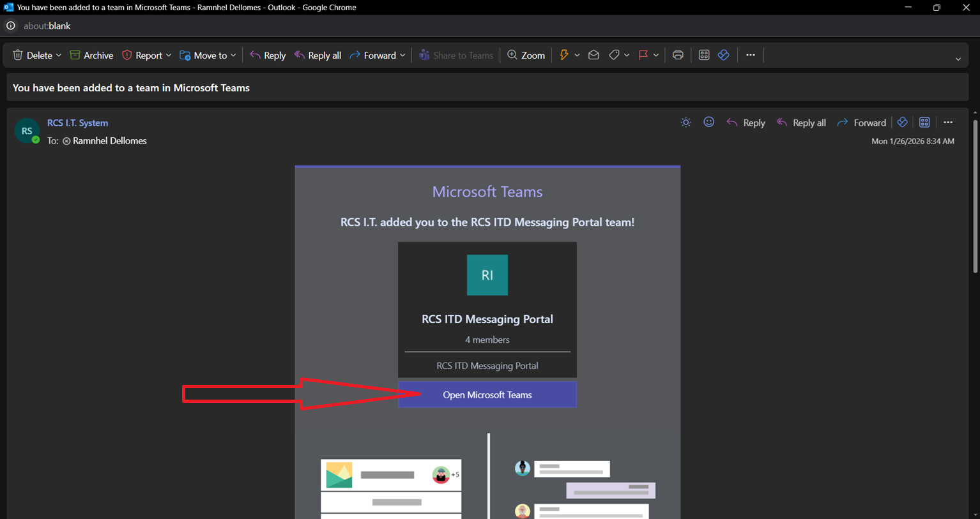Click Forward in the top toolbar
Screen dimensions: 980x519
373,55
